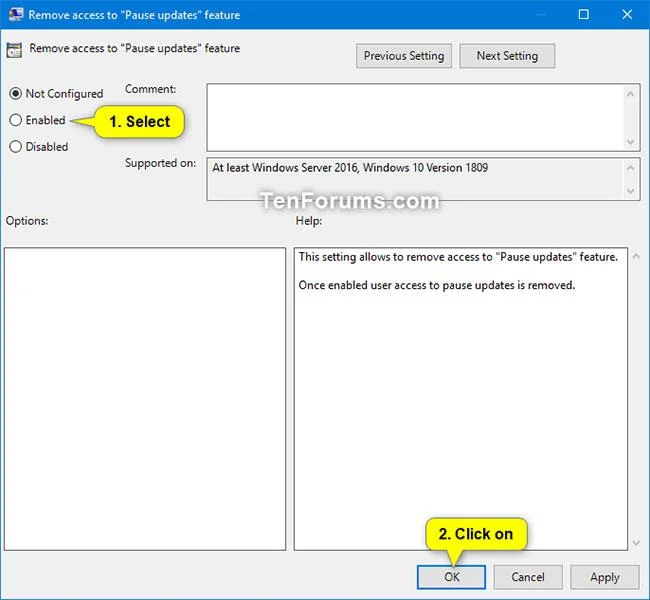Select the Not Configured radio button
This screenshot has height=600, width=650.
click(x=15, y=94)
